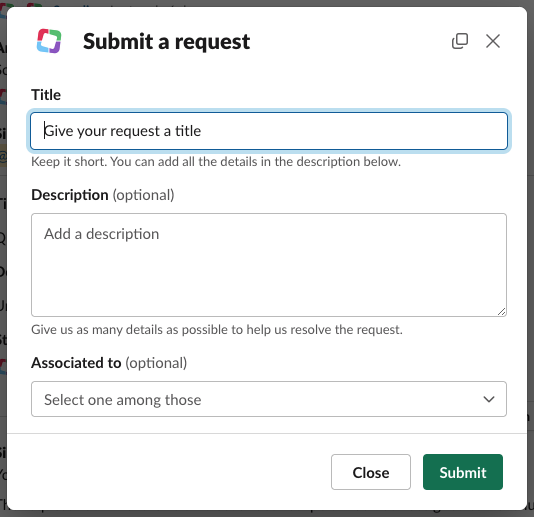
Task: Click the chevron arrow in the dropdown
Action: (489, 399)
